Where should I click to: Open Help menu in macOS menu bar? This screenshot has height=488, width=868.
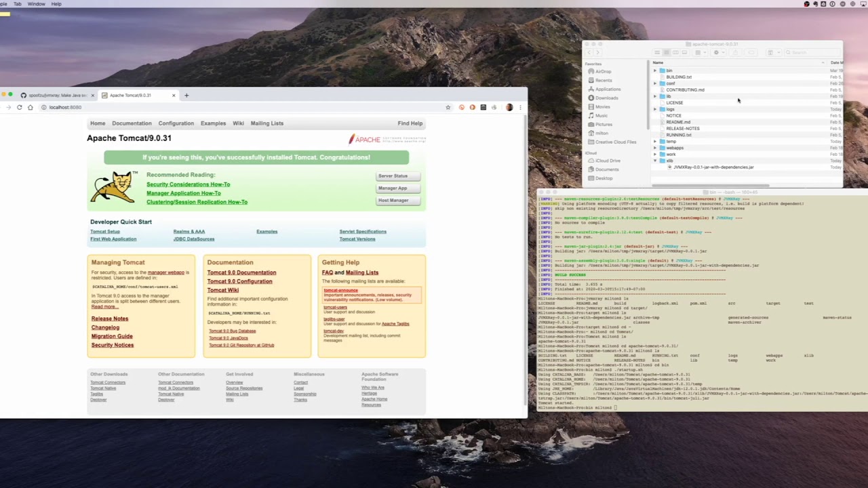[x=56, y=4]
